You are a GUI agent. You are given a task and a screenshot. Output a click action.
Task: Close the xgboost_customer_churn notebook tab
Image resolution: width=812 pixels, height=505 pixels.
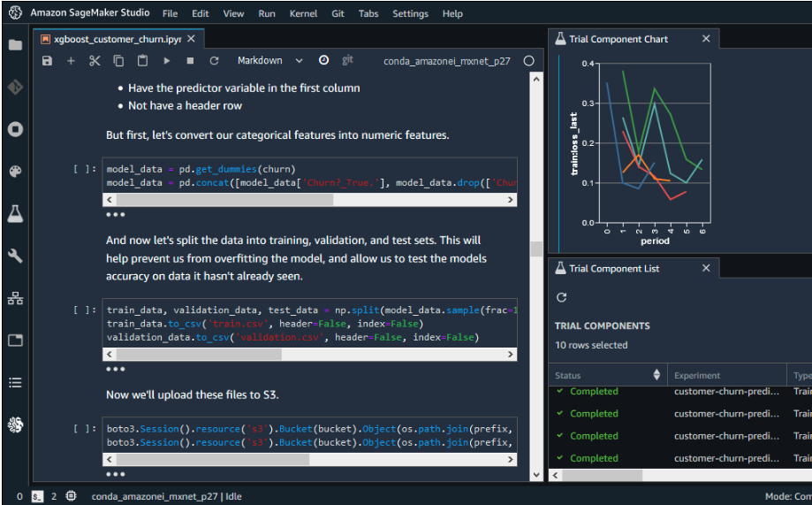pyautogui.click(x=191, y=39)
